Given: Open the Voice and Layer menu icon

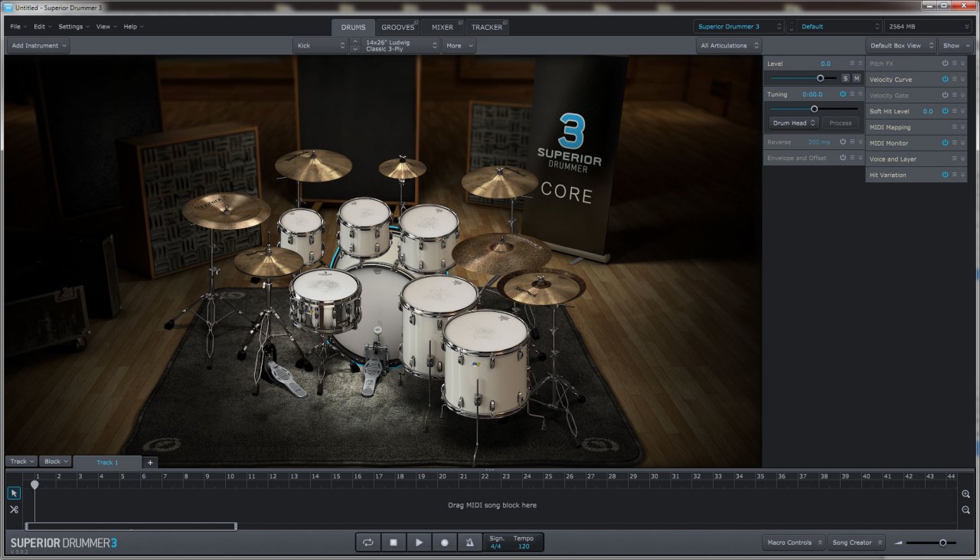Looking at the screenshot, I should coord(955,159).
